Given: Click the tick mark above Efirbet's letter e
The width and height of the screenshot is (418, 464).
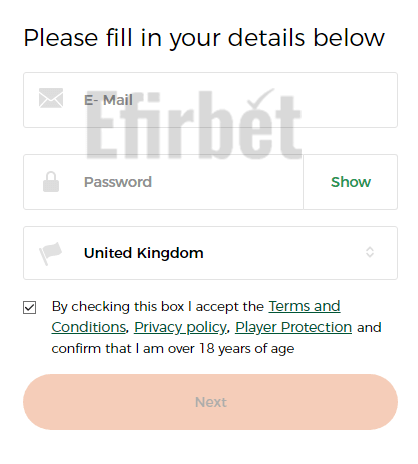Looking at the screenshot, I should tap(260, 98).
